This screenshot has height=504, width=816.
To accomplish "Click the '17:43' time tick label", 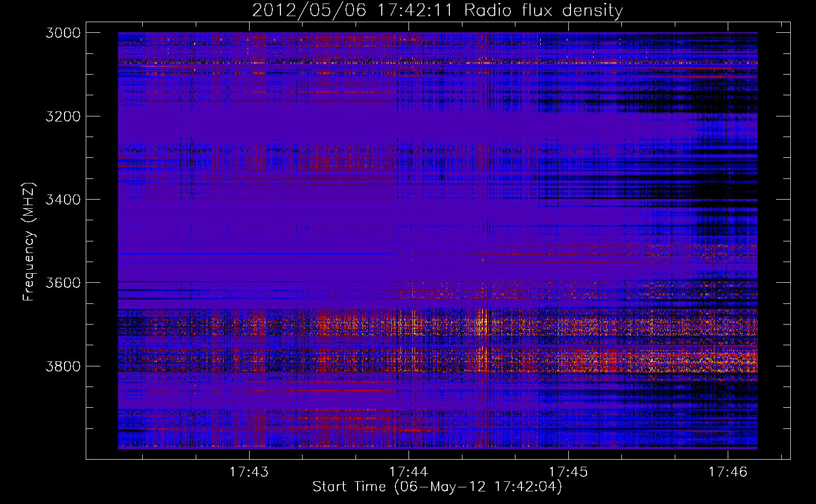I will point(249,472).
